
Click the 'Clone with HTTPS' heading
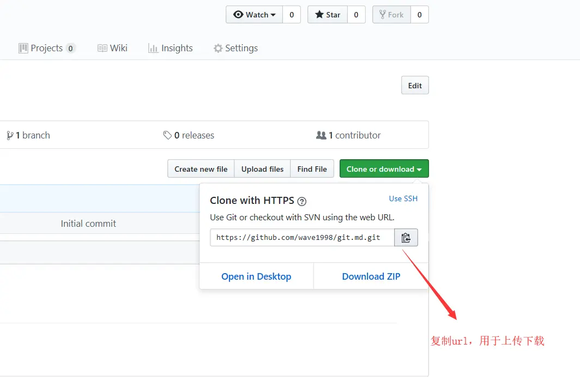click(252, 201)
